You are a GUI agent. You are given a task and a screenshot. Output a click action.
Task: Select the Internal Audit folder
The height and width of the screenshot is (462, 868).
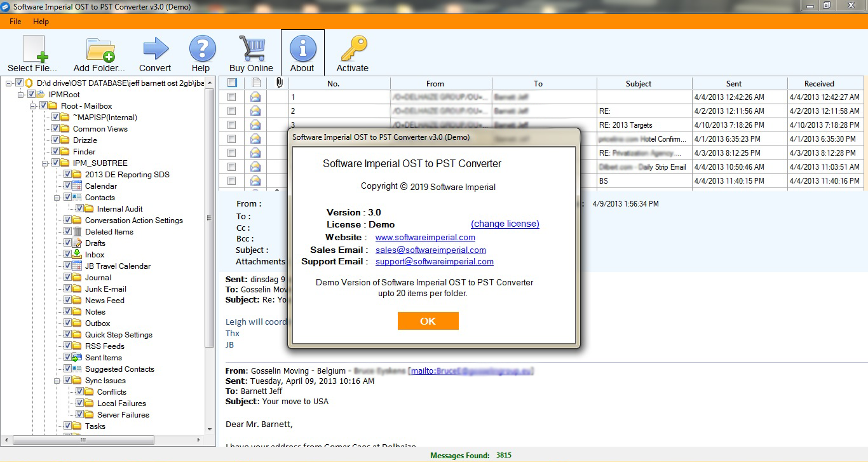coord(119,209)
